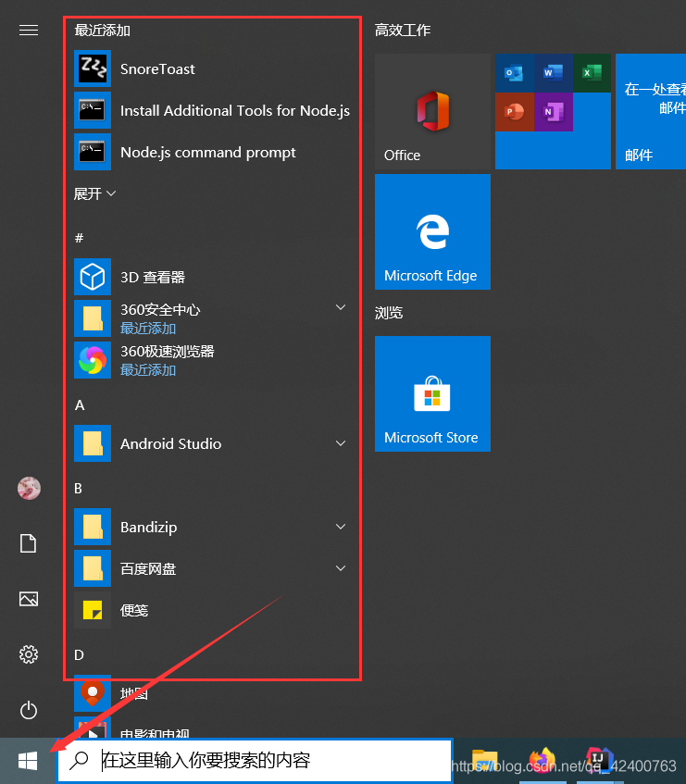Open Node.js command prompt icon
Image resolution: width=686 pixels, height=784 pixels.
point(93,152)
